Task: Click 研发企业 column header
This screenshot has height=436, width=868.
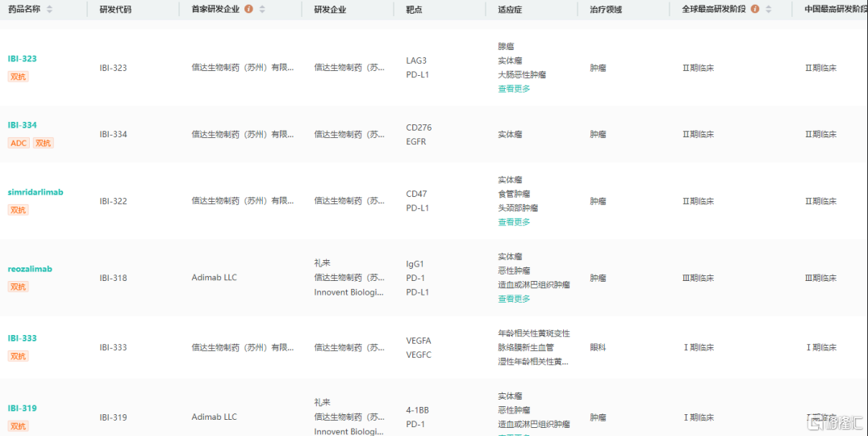Action: tap(330, 10)
